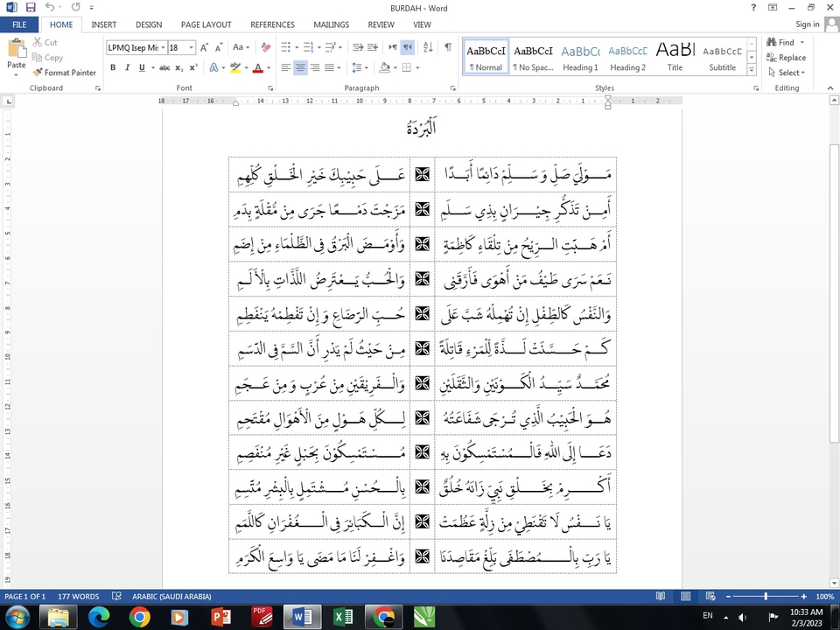Shrink the font size
Viewport: 840px width, 630px height.
point(219,47)
